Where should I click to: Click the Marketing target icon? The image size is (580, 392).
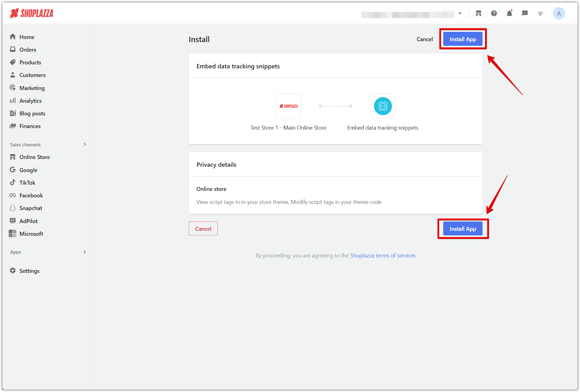[x=13, y=88]
